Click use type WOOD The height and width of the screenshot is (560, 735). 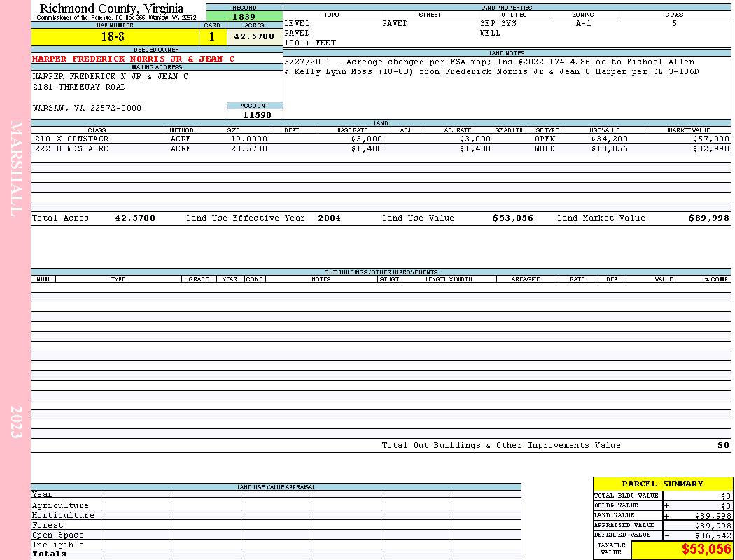[545, 148]
